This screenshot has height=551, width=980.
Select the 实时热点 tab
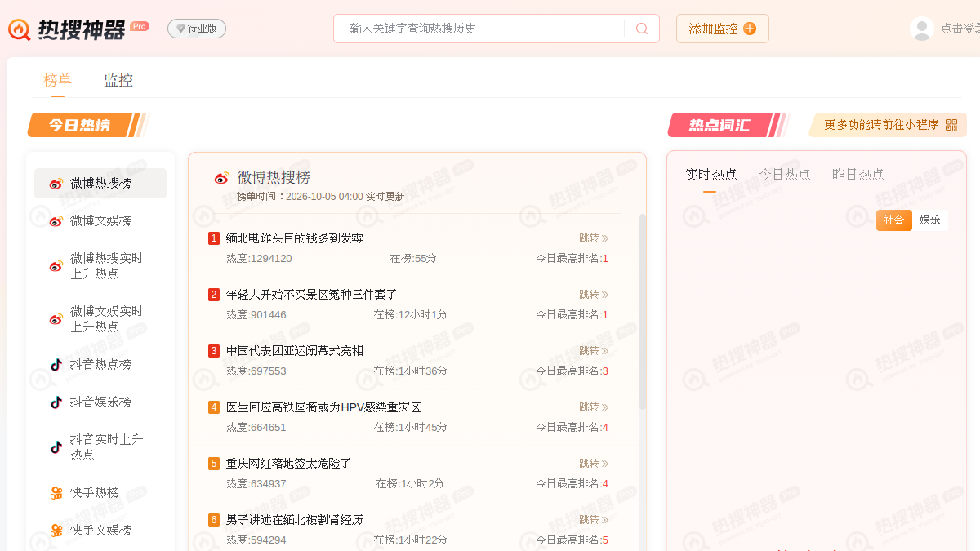click(x=710, y=175)
